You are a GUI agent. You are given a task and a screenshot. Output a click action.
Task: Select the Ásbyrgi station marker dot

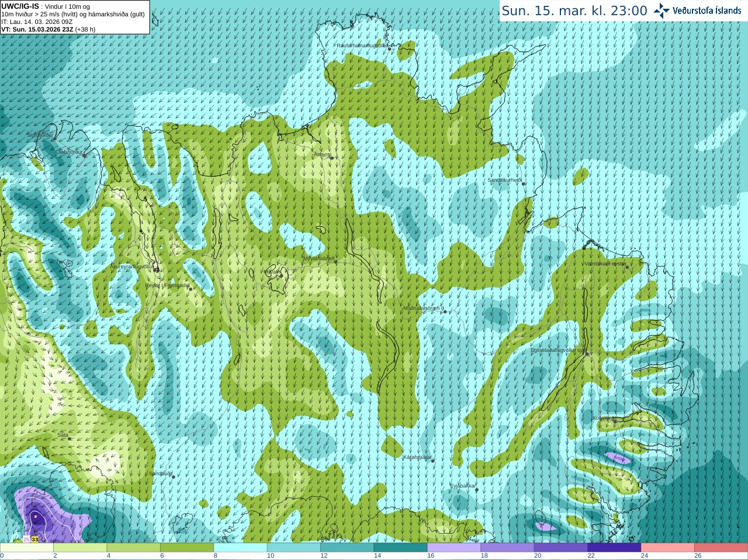(332, 158)
